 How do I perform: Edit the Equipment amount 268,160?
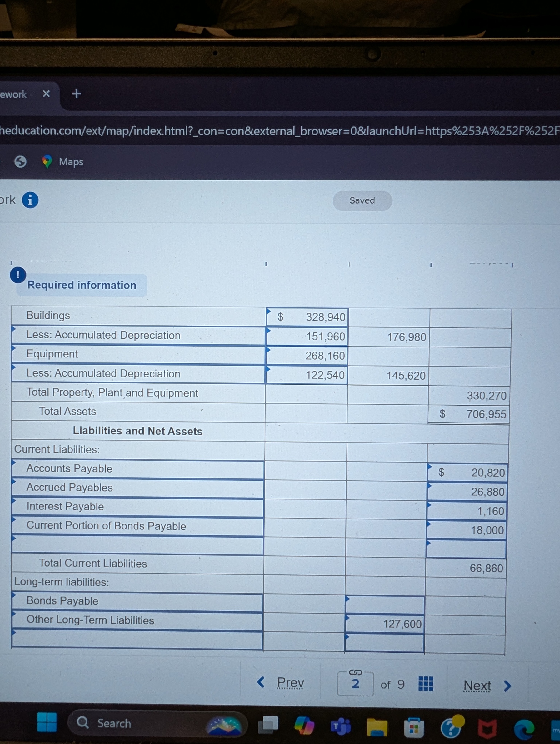pyautogui.click(x=307, y=356)
